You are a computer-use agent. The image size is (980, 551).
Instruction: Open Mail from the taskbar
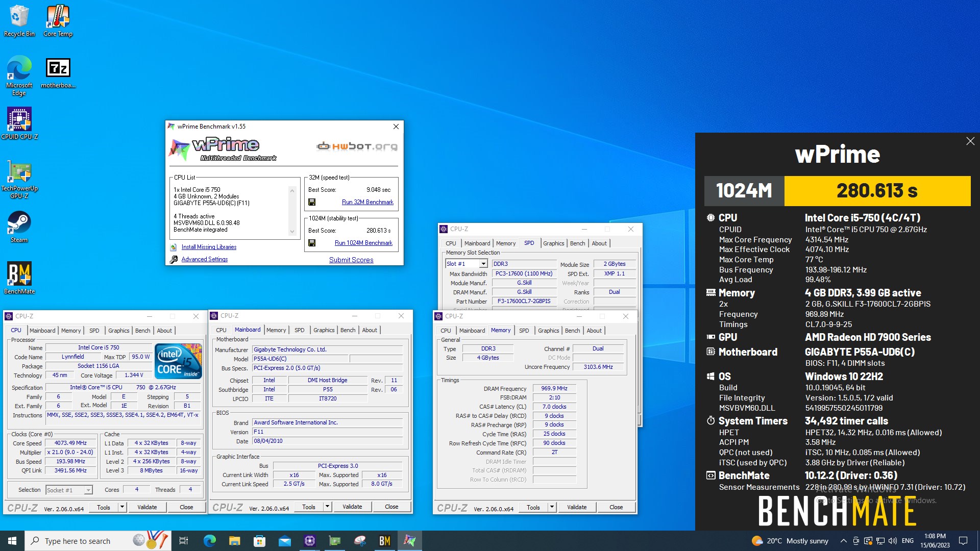click(x=284, y=541)
